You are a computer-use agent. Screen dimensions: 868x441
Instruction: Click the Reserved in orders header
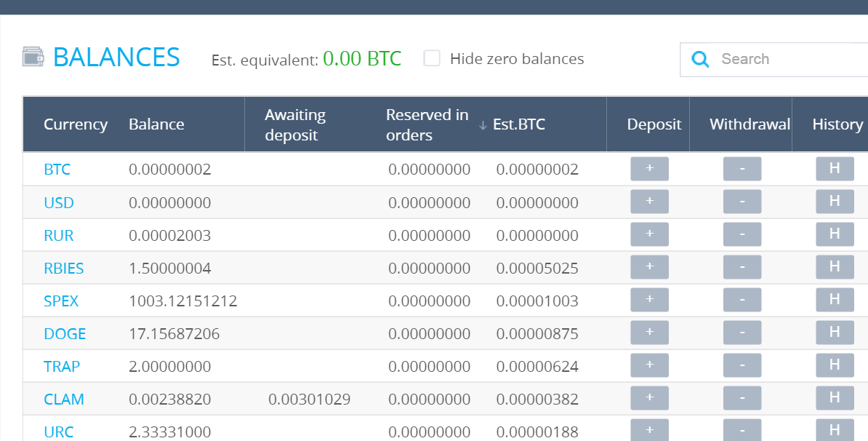[427, 124]
